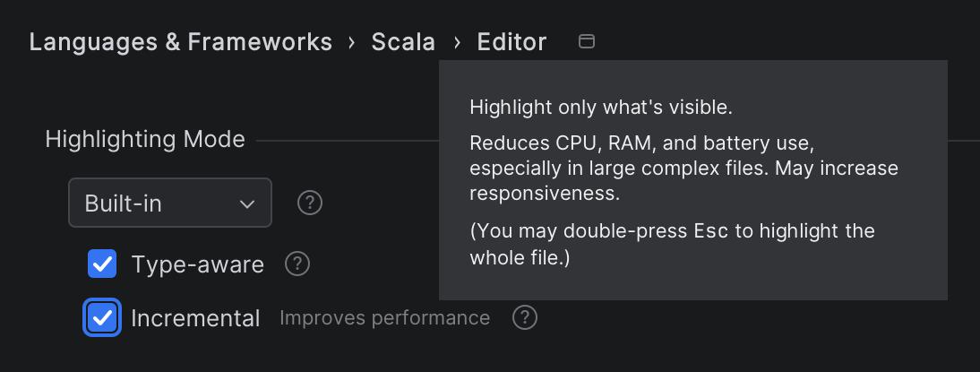Disable the Type-aware checkbox
Viewport: 980px width, 372px height.
[x=102, y=264]
